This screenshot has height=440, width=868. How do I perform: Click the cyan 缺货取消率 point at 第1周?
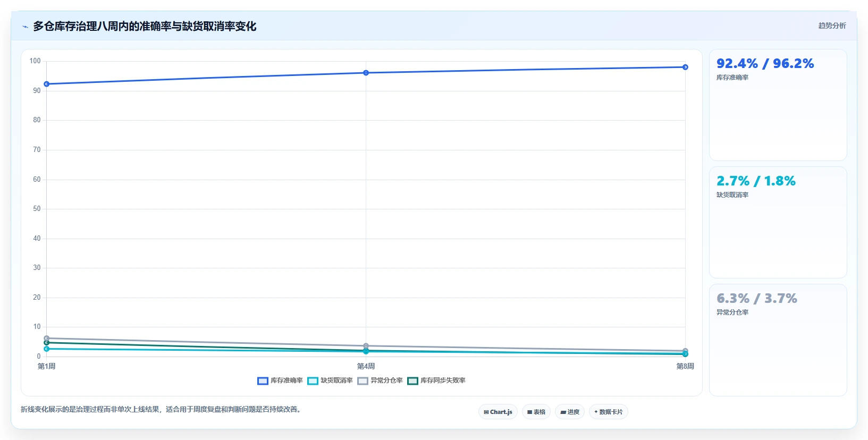[47, 349]
